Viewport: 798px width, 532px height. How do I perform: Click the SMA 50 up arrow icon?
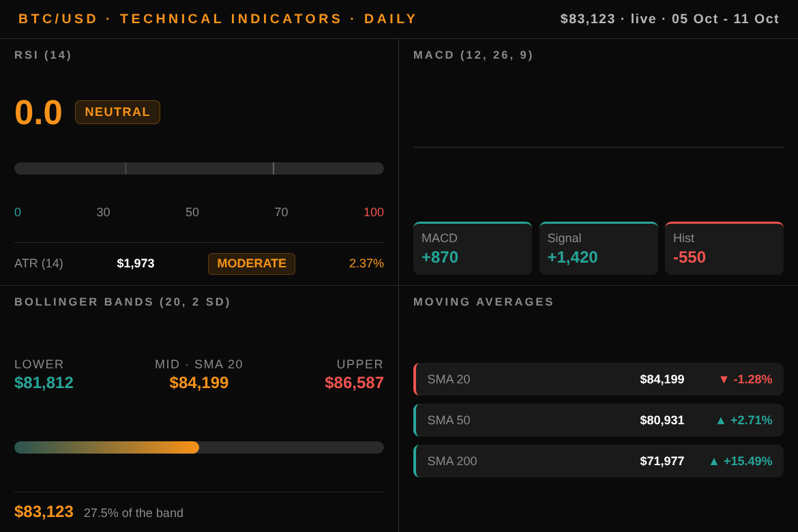click(x=721, y=421)
